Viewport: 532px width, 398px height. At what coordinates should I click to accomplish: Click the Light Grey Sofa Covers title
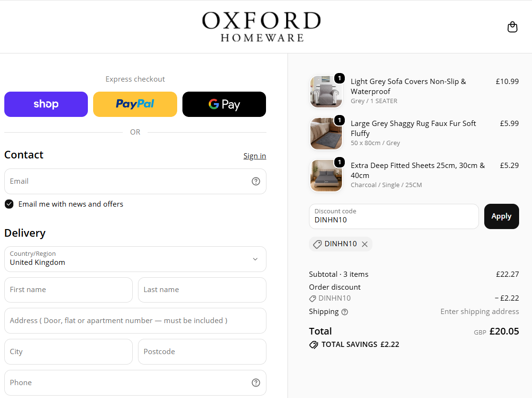[408, 86]
